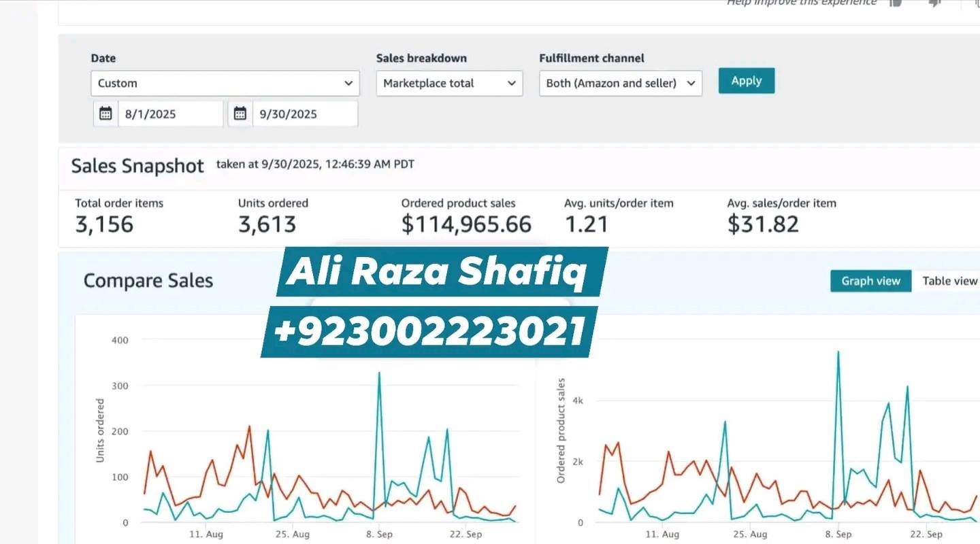Open the end date calendar picker icon
Screen dimensions: 980x544
[240, 114]
